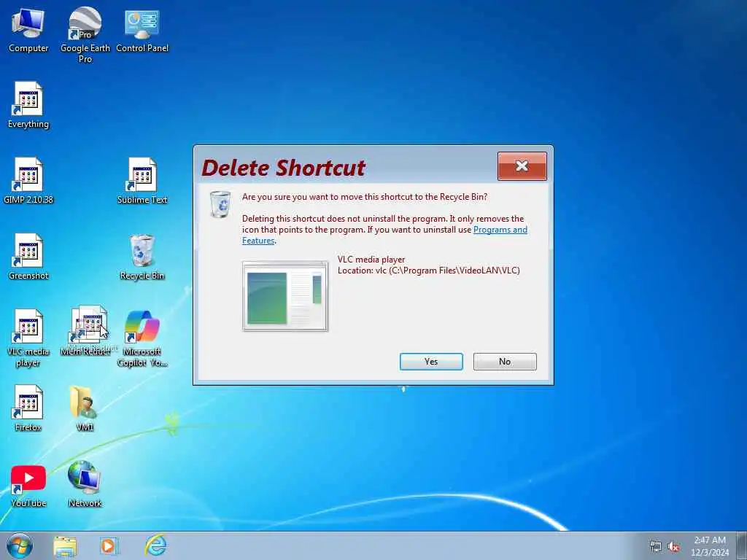Click the Delete Shortcut title bar text
The height and width of the screenshot is (560, 747).
[284, 168]
